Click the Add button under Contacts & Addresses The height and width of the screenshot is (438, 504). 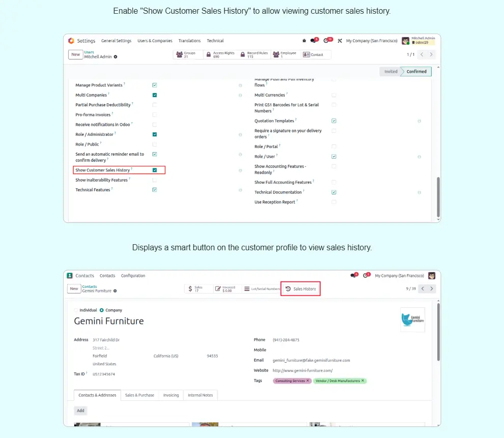point(80,411)
